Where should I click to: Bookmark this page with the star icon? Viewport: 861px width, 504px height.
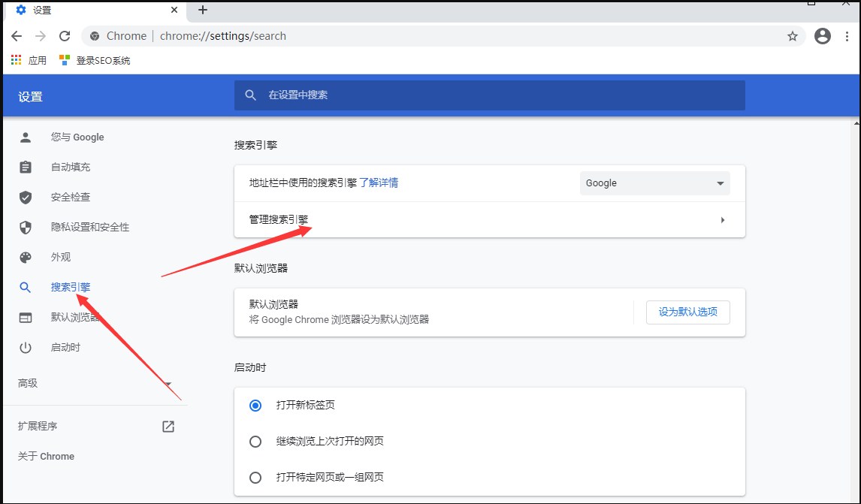(792, 36)
